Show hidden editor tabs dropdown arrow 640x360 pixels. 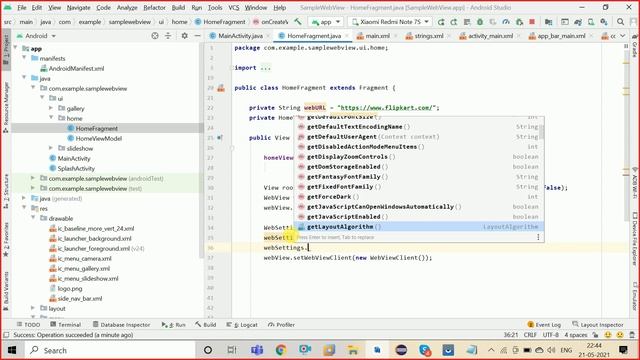click(x=623, y=36)
